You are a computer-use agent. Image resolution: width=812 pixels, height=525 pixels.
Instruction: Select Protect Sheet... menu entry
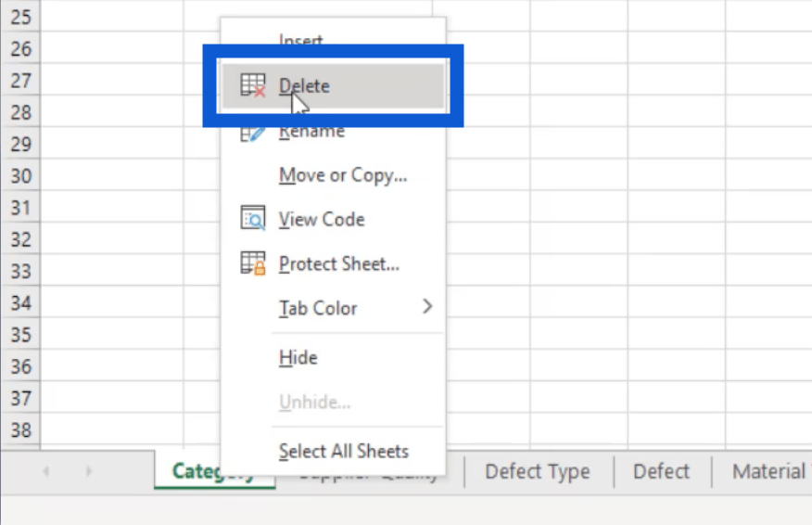click(x=333, y=264)
